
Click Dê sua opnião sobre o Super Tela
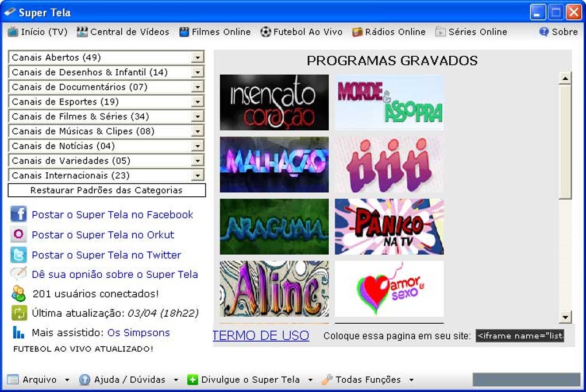tap(115, 274)
